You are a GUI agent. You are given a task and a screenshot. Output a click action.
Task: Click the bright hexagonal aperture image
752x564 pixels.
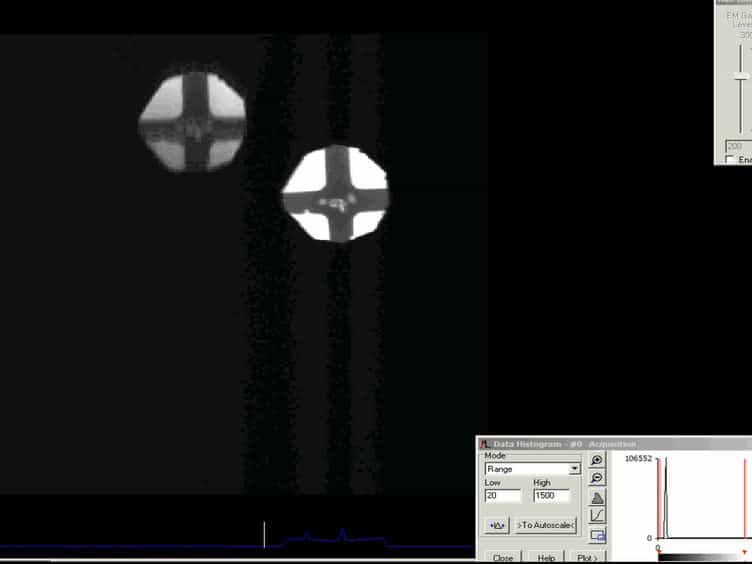335,193
